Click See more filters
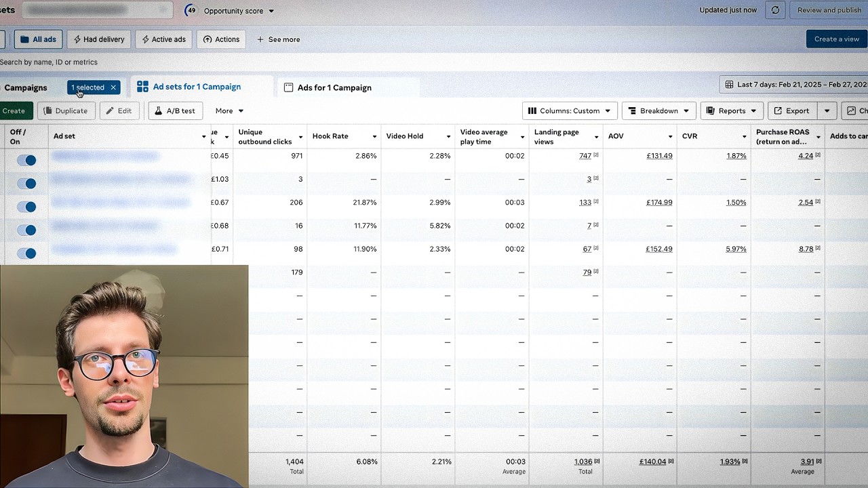The image size is (868, 488). [x=278, y=39]
